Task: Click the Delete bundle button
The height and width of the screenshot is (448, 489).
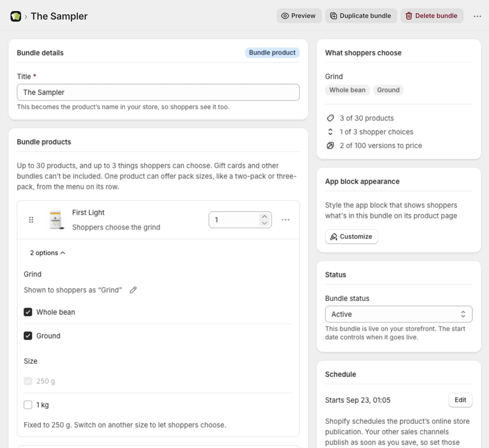Action: click(432, 16)
